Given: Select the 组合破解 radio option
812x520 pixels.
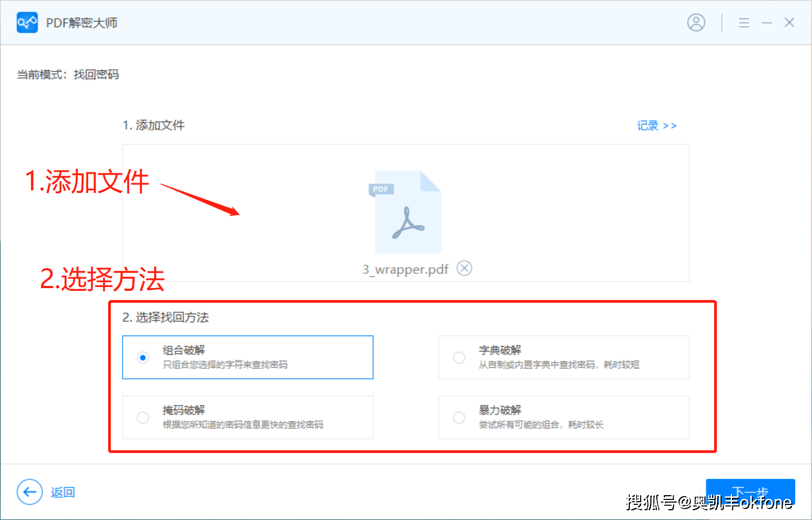Looking at the screenshot, I should click(x=143, y=357).
